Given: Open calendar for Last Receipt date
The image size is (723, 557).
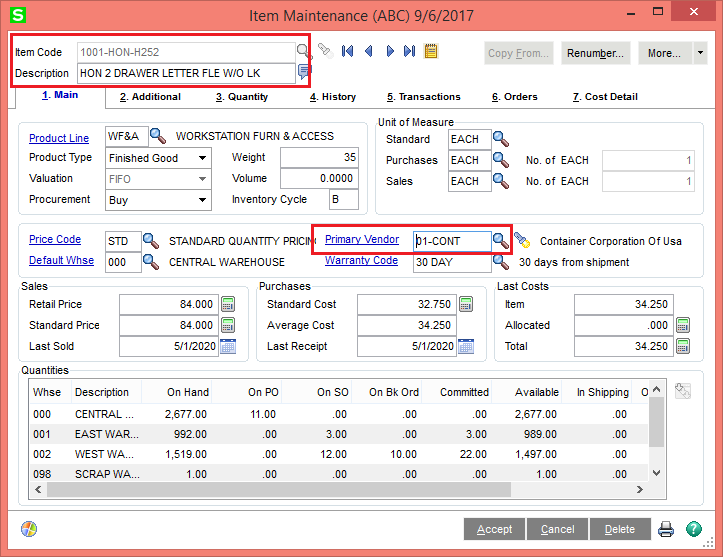Looking at the screenshot, I should 466,346.
